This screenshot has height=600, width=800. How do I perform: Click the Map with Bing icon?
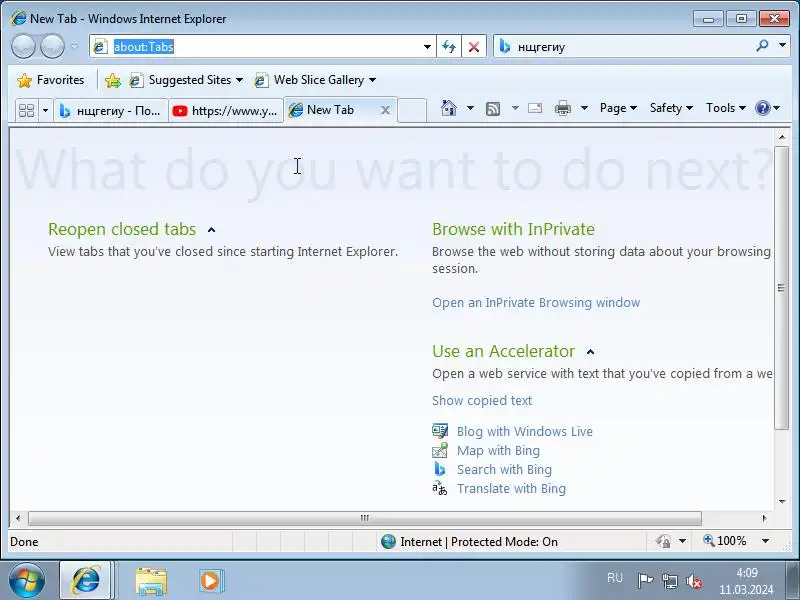pyautogui.click(x=440, y=450)
